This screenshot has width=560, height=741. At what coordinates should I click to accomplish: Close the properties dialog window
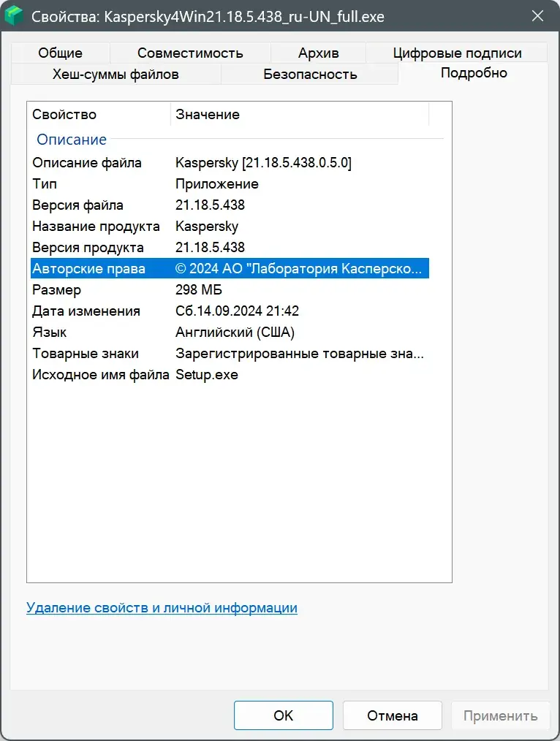click(x=537, y=16)
